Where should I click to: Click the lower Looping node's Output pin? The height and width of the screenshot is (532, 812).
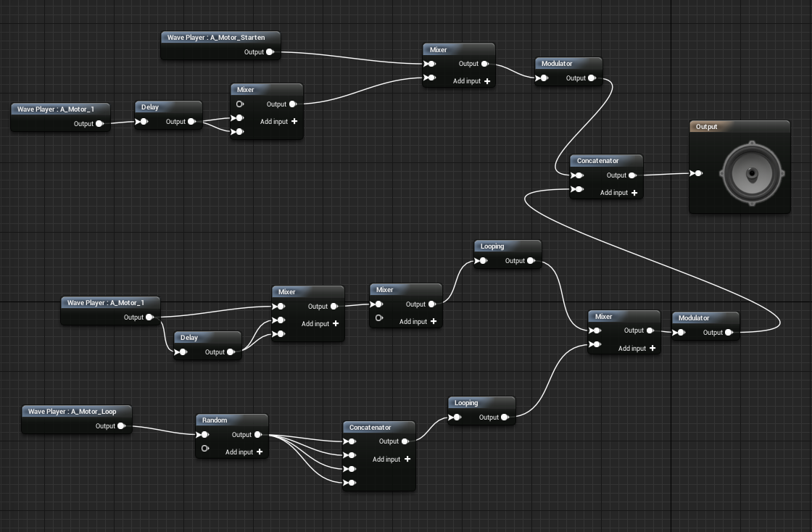click(x=505, y=417)
